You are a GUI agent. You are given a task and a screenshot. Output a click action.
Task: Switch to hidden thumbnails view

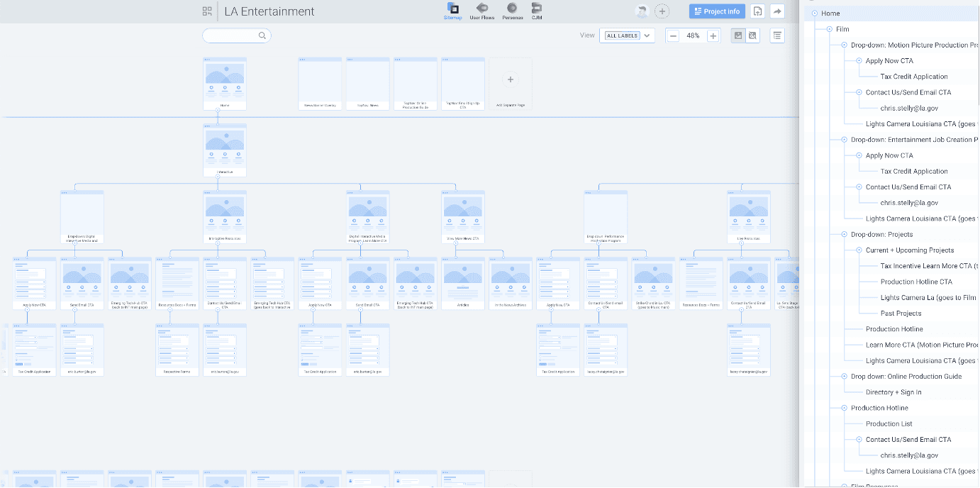click(752, 35)
